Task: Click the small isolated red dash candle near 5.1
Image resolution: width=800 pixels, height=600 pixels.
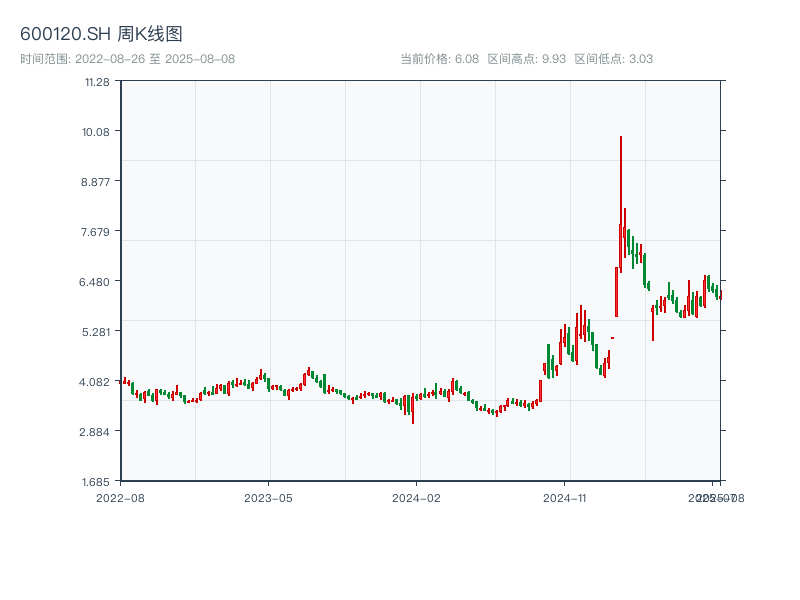Action: pos(613,338)
